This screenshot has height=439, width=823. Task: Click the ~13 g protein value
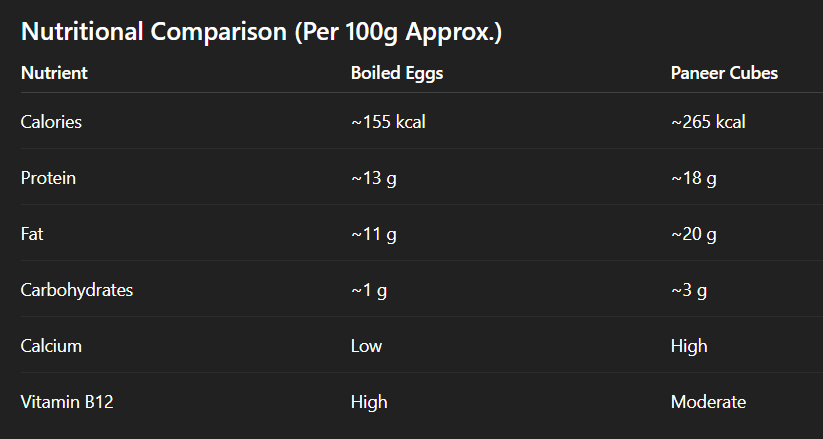[374, 178]
